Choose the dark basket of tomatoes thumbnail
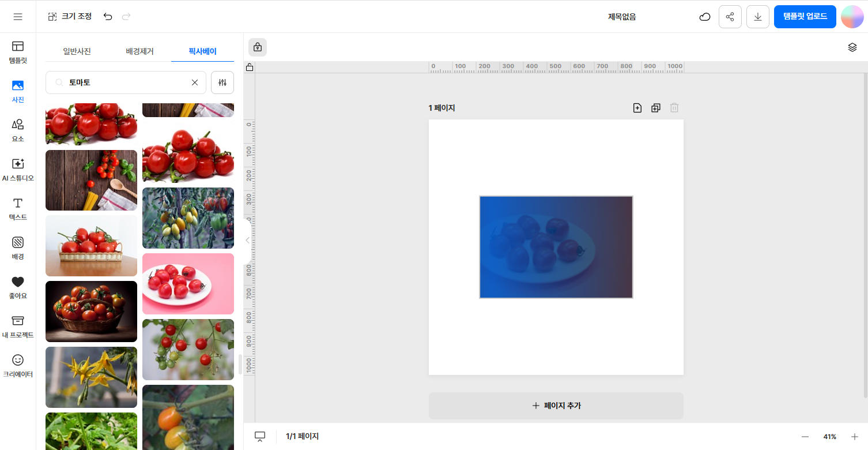 (91, 312)
